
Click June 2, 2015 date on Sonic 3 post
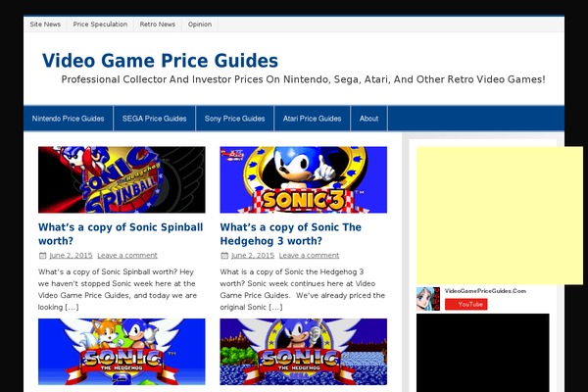click(x=253, y=256)
